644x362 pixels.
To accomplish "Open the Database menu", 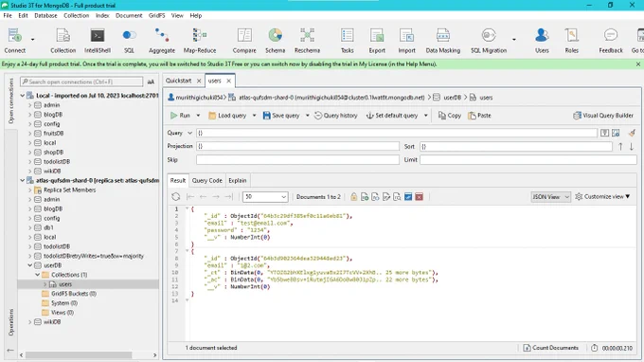I will (x=45, y=15).
